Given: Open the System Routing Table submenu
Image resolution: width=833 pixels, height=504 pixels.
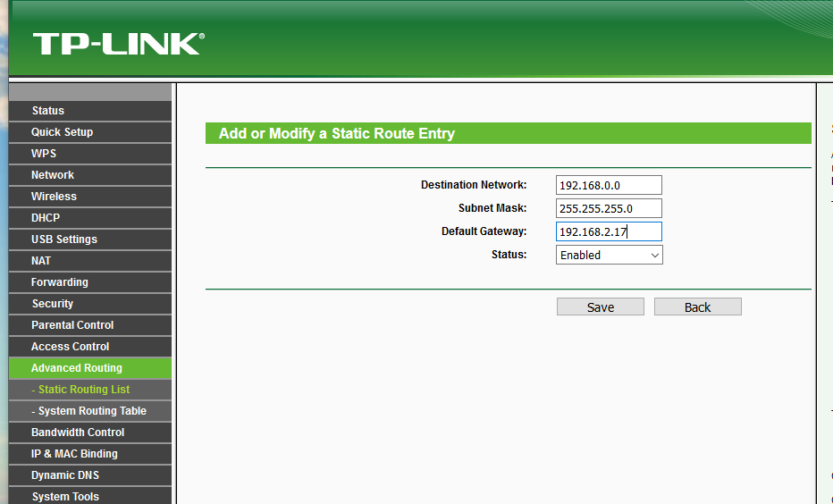Looking at the screenshot, I should coord(90,411).
